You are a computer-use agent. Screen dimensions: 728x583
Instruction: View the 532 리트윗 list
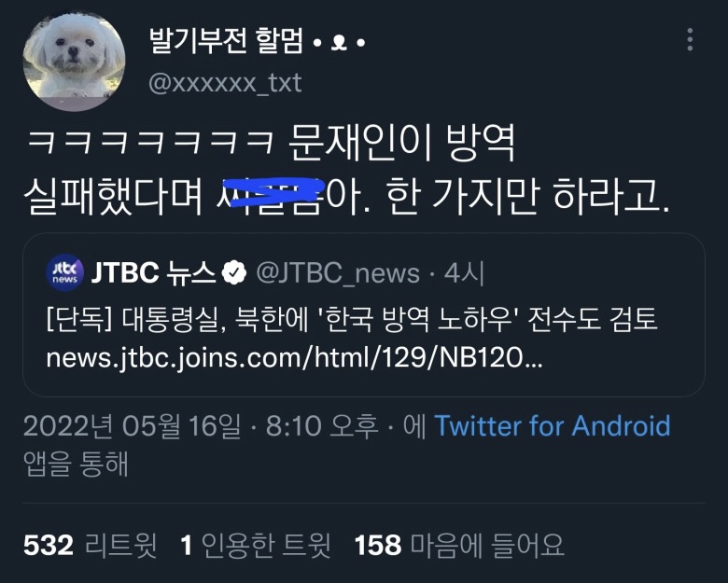click(x=91, y=545)
